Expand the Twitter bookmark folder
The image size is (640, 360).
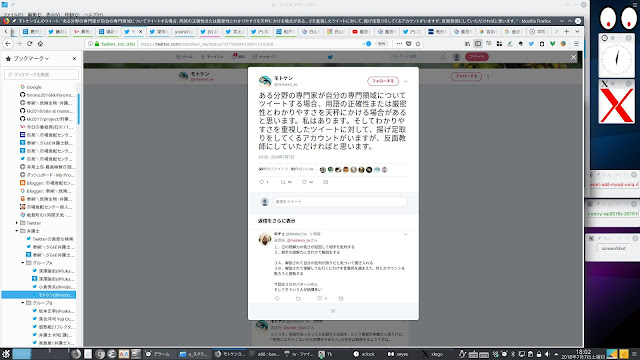(x=17, y=223)
